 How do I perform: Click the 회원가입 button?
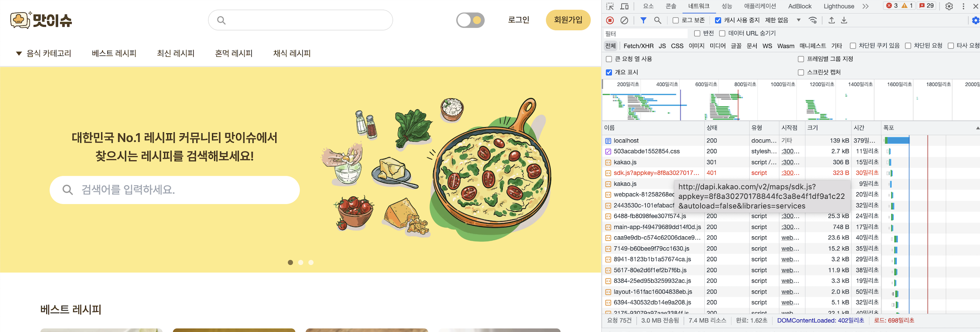click(x=568, y=20)
